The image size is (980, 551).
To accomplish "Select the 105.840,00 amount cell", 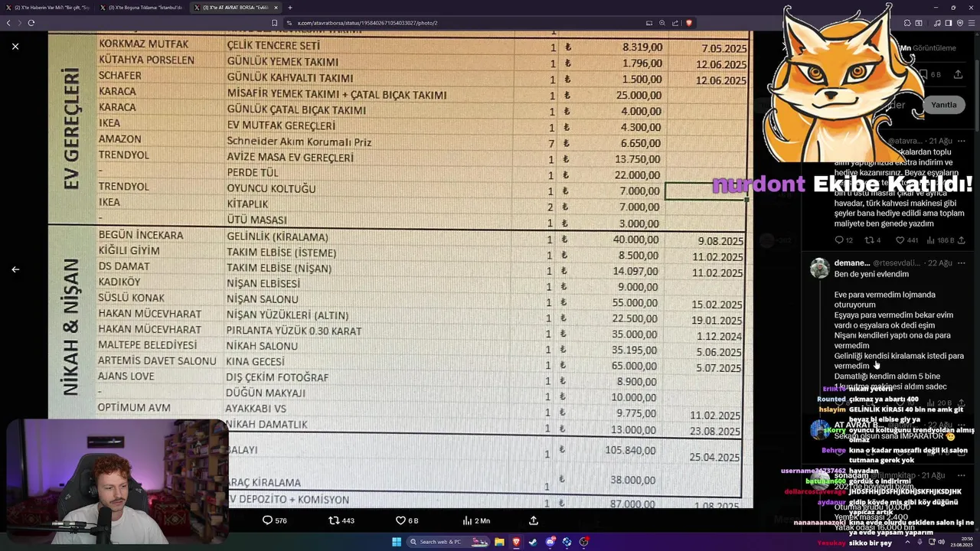I will point(630,451).
